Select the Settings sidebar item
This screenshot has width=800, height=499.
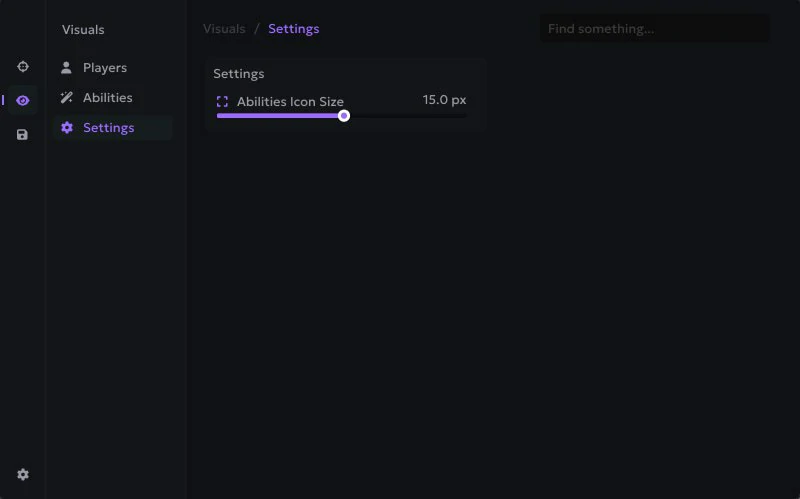(x=109, y=128)
